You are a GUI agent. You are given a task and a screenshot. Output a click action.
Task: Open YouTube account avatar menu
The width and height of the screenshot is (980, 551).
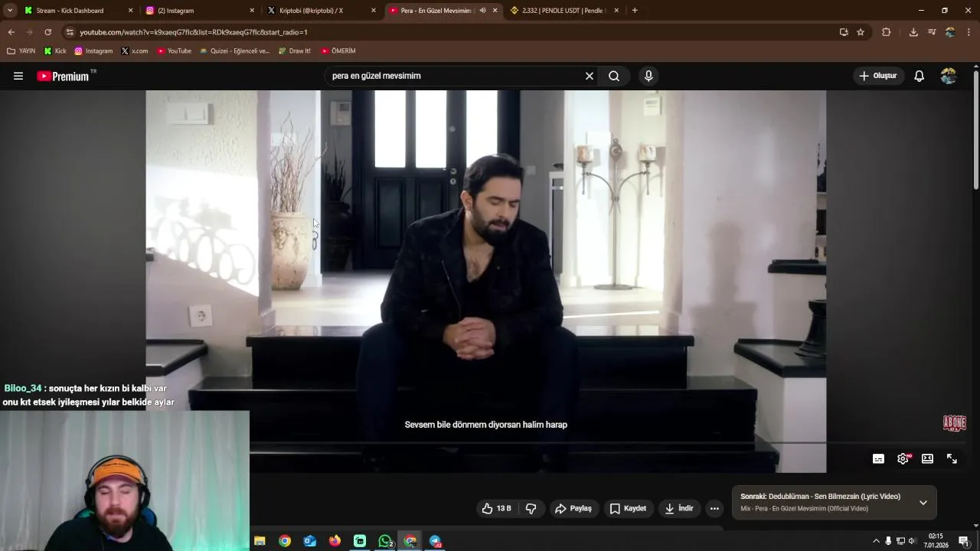(949, 76)
